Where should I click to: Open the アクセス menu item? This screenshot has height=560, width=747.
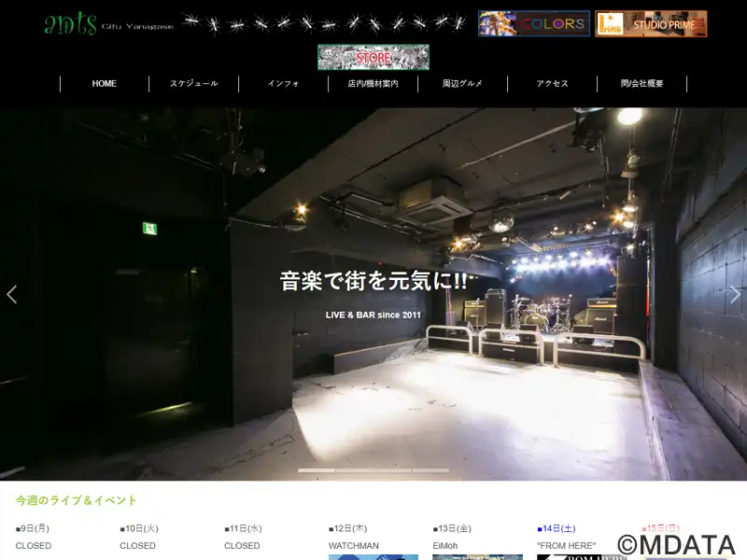[552, 84]
